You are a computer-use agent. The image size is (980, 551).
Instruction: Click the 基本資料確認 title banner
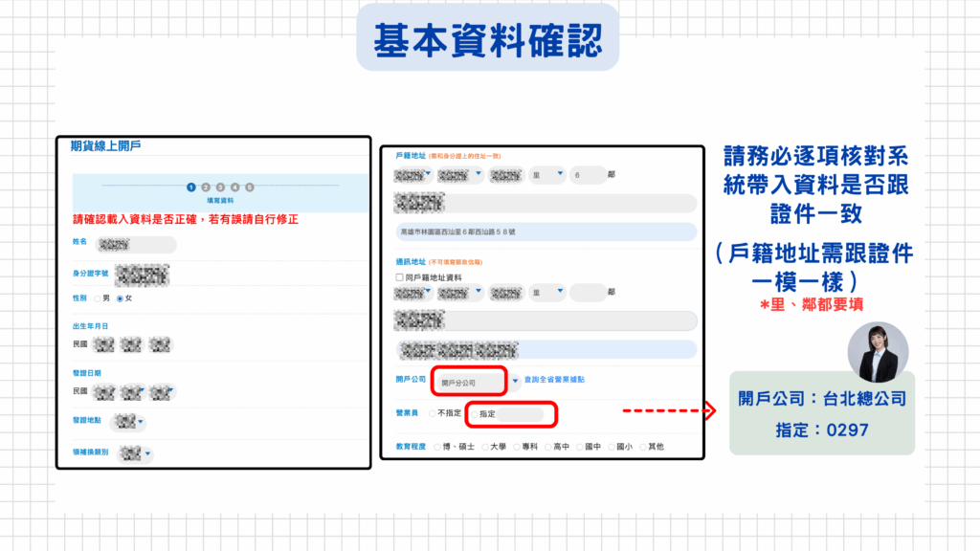point(487,39)
